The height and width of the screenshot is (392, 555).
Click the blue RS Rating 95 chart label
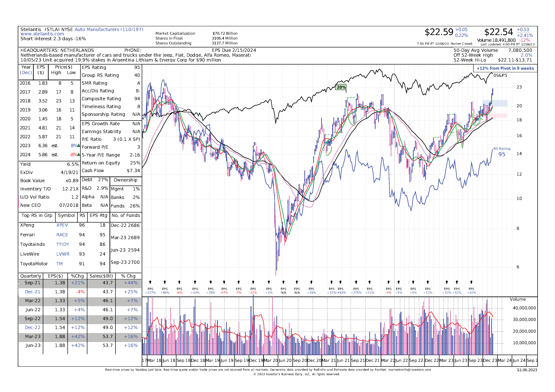(502, 152)
